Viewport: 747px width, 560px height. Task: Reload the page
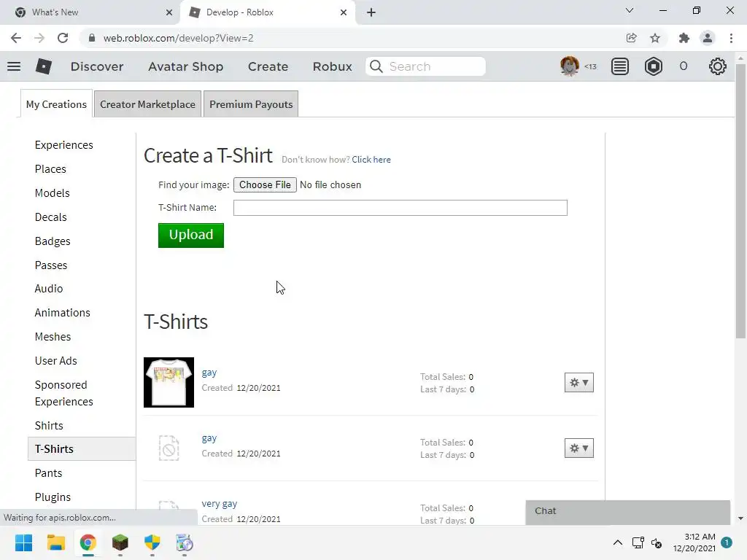(63, 38)
